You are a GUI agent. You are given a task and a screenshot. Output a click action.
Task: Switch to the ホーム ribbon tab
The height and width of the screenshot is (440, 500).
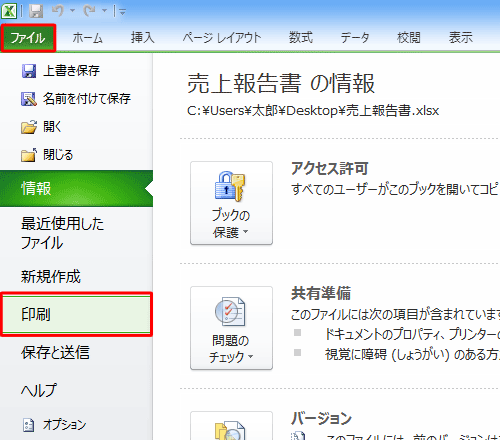coord(88,38)
